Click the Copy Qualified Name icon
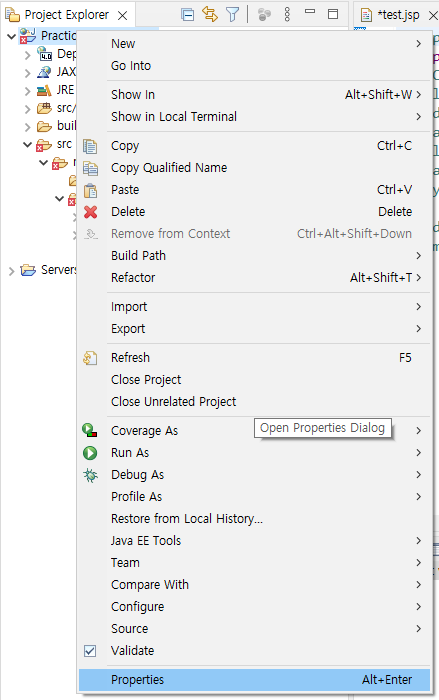 pyautogui.click(x=90, y=168)
